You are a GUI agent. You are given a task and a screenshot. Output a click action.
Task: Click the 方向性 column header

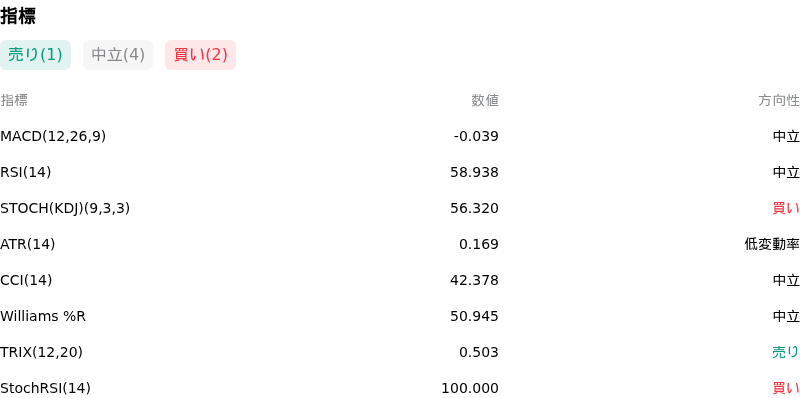pyautogui.click(x=779, y=101)
